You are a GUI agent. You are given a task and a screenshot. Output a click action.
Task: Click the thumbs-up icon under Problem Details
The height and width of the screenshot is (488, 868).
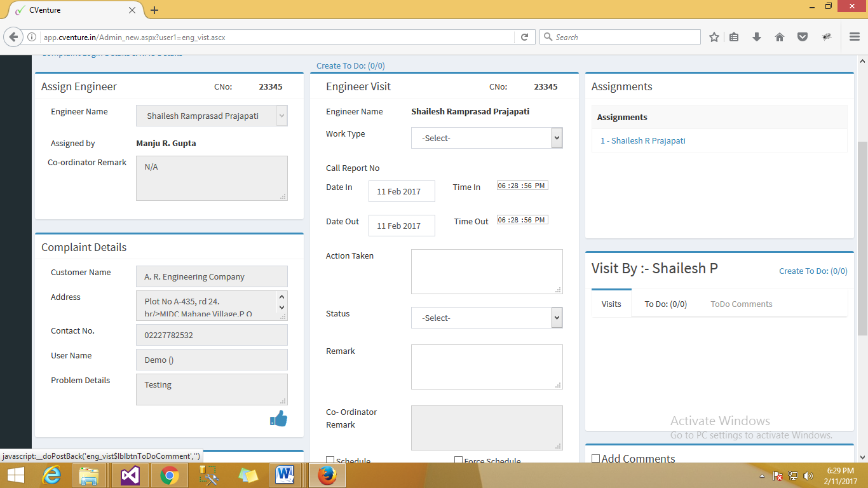(x=279, y=418)
